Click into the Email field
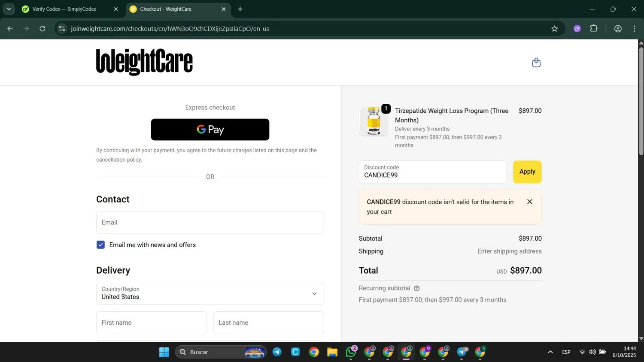 210,222
